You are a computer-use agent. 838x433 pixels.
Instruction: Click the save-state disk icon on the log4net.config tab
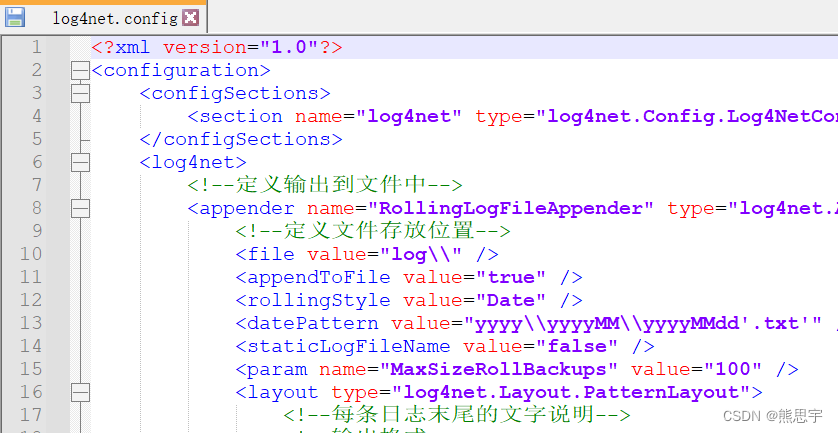[x=14, y=17]
